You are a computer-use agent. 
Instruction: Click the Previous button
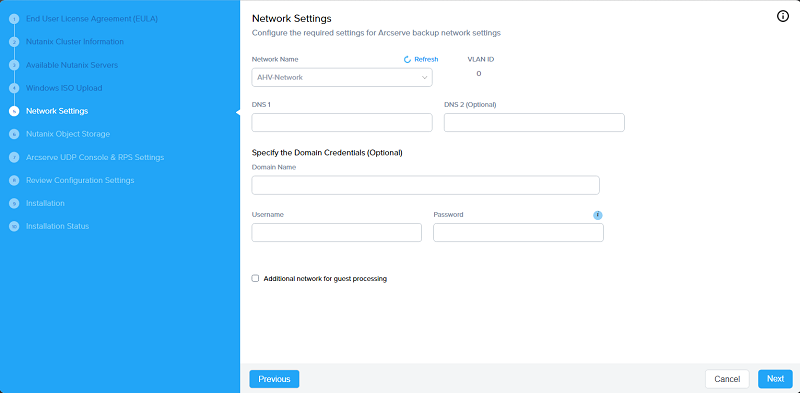274,379
